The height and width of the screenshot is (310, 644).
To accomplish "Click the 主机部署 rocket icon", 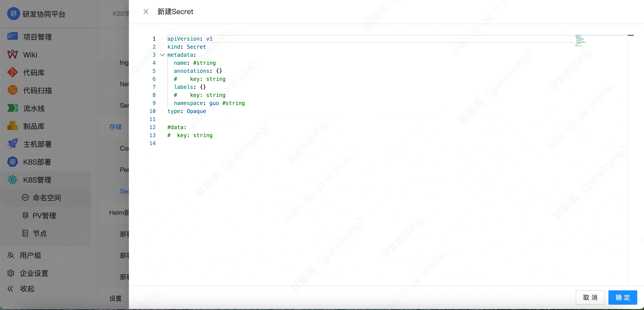I will pyautogui.click(x=12, y=144).
